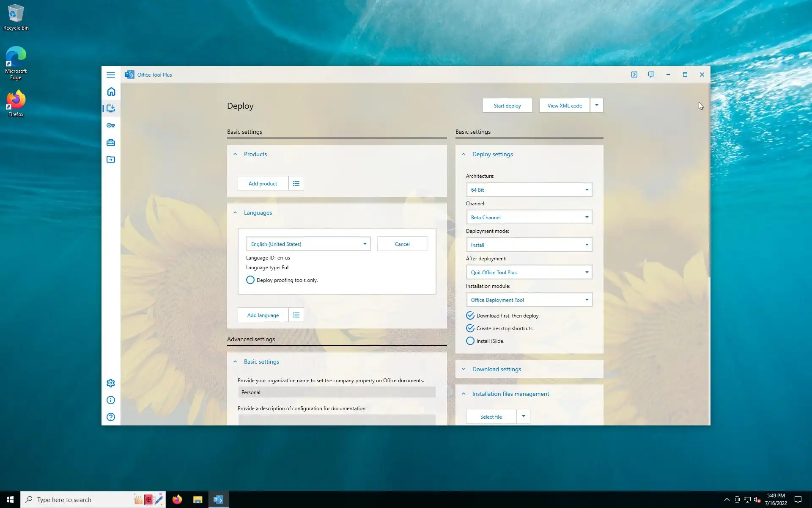
Task: Click the feedback chat icon in title bar
Action: pyautogui.click(x=651, y=75)
